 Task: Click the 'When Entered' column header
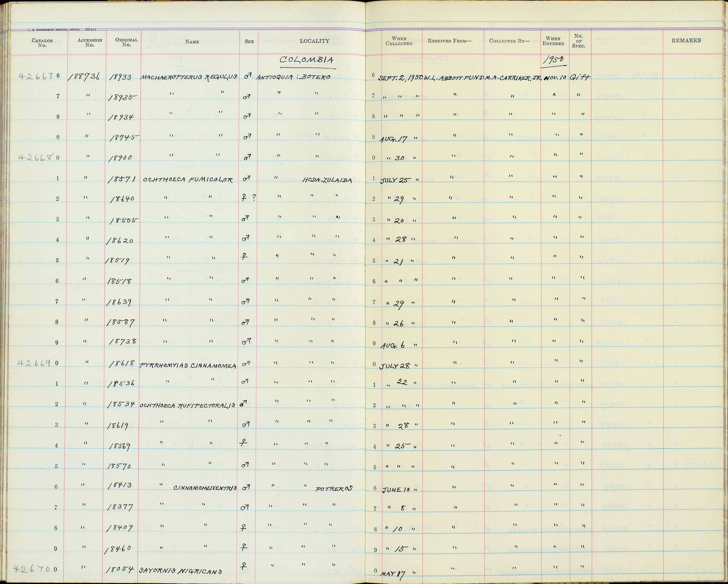[x=553, y=41]
